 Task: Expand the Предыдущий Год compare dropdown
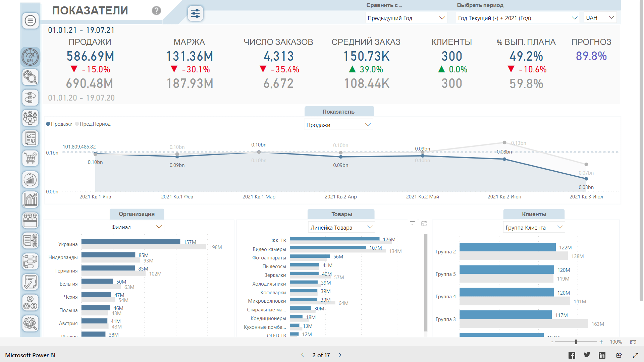tap(406, 18)
